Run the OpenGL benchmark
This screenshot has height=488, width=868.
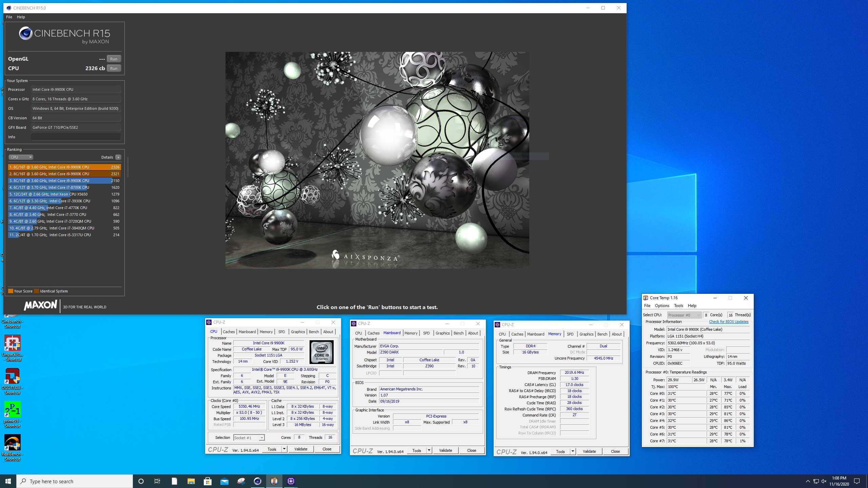(114, 59)
